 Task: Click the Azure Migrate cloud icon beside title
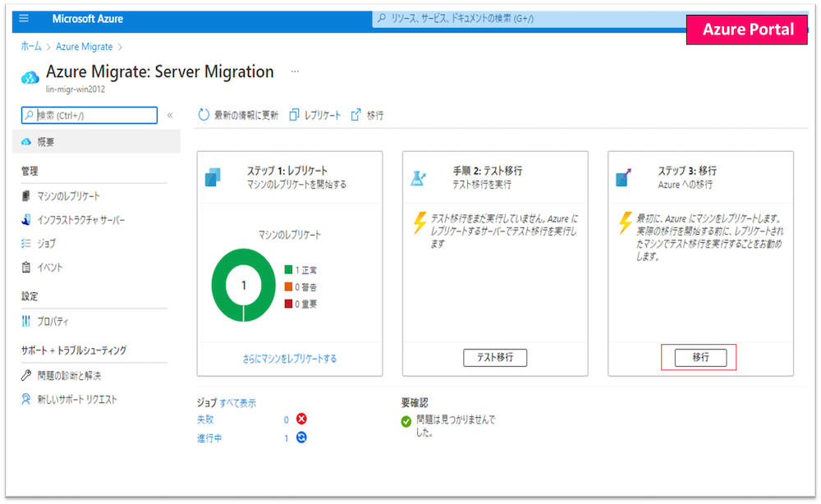pos(30,78)
